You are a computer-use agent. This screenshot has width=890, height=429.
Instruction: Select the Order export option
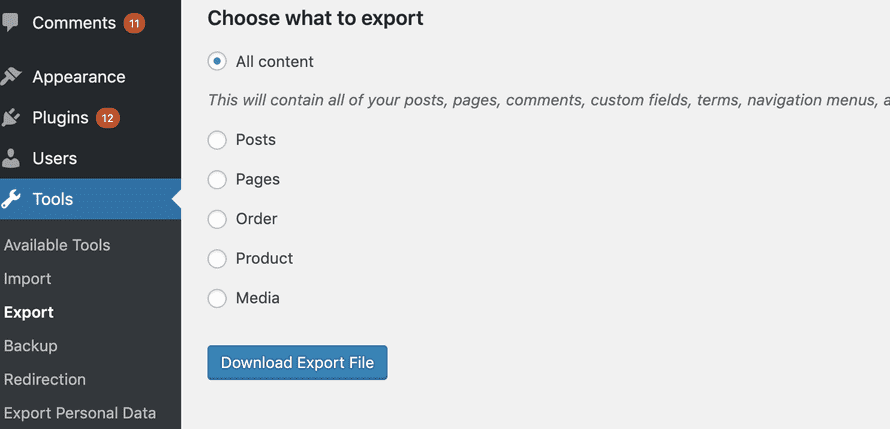(217, 219)
